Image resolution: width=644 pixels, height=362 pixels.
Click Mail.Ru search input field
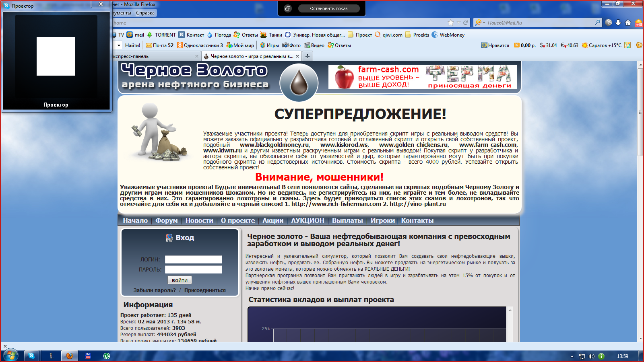pyautogui.click(x=539, y=23)
